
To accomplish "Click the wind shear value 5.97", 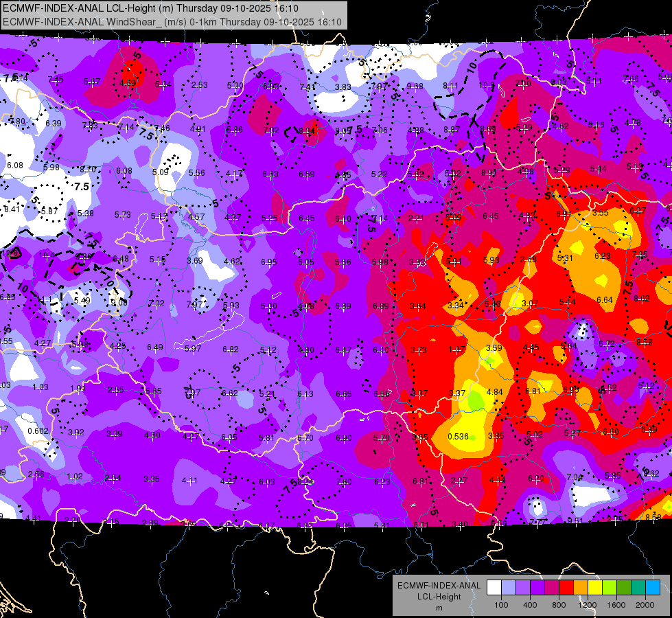I will [193, 349].
